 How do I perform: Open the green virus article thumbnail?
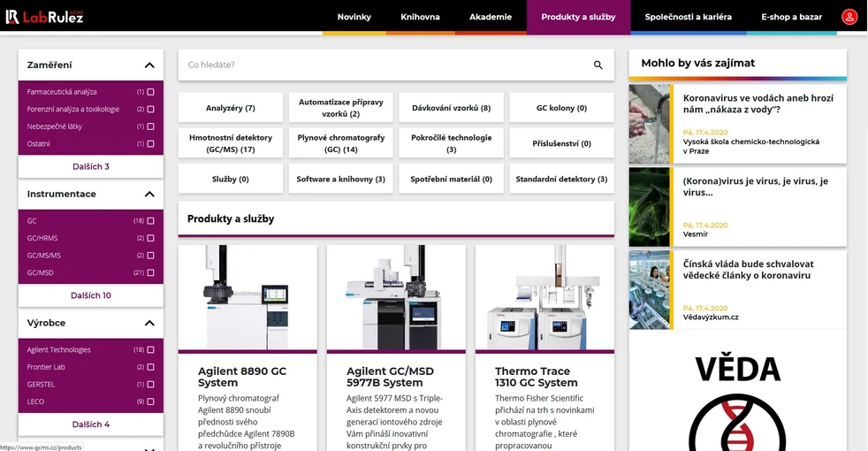coord(650,207)
